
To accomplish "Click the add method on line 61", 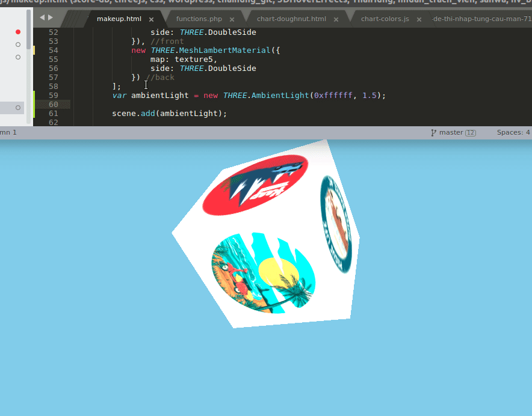I will (148, 114).
